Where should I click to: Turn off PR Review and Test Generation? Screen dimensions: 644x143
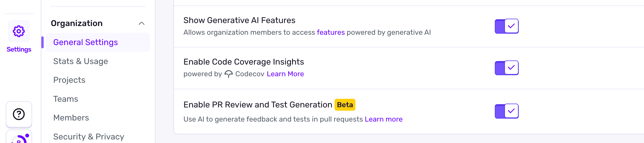click(507, 111)
